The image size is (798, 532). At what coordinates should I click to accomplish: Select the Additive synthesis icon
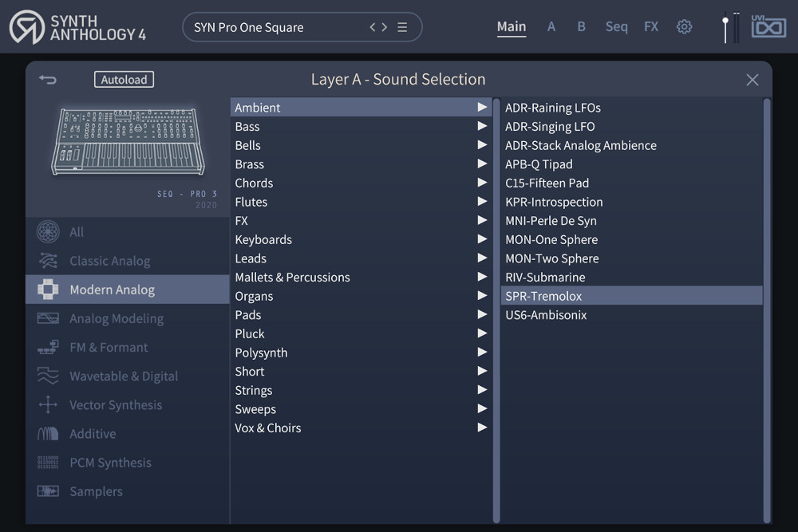tap(48, 433)
